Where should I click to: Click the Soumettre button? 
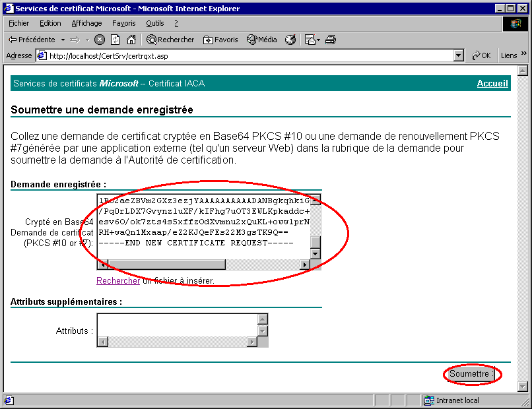(472, 374)
